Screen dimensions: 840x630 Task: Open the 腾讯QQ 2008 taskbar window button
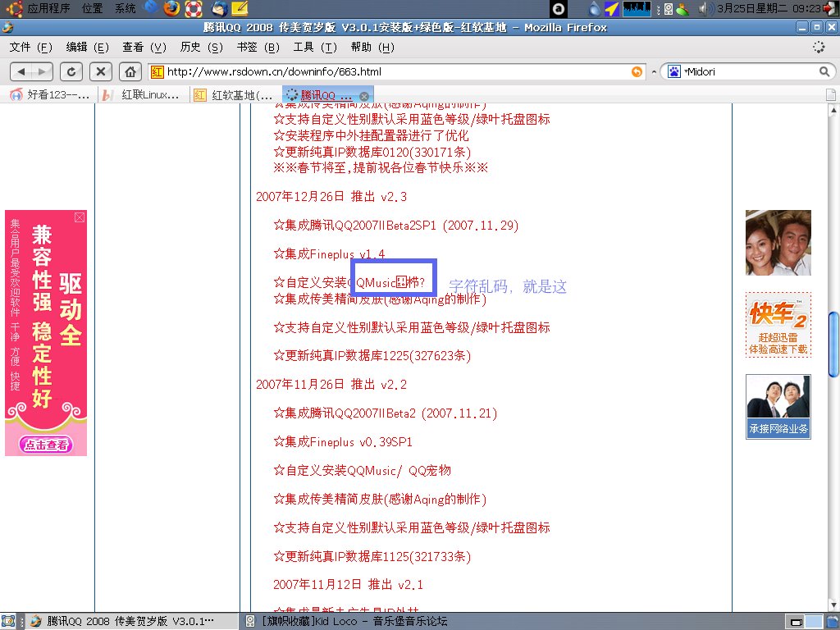tap(130, 622)
